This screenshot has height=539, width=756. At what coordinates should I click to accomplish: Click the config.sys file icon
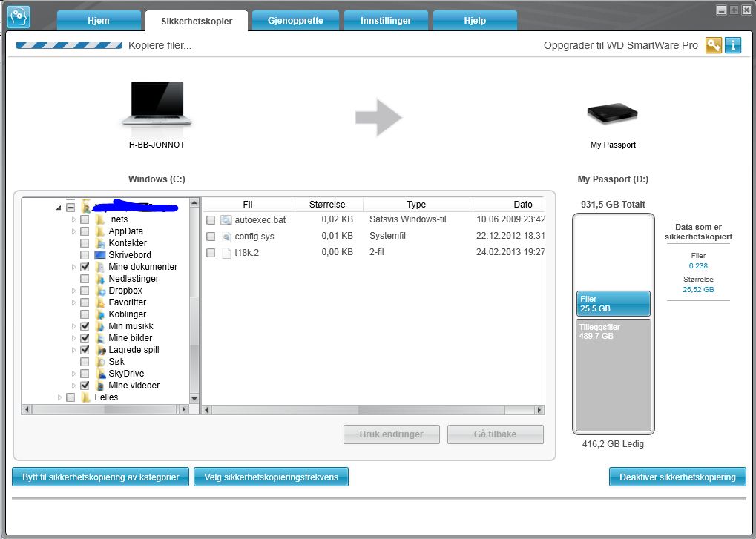(x=226, y=236)
